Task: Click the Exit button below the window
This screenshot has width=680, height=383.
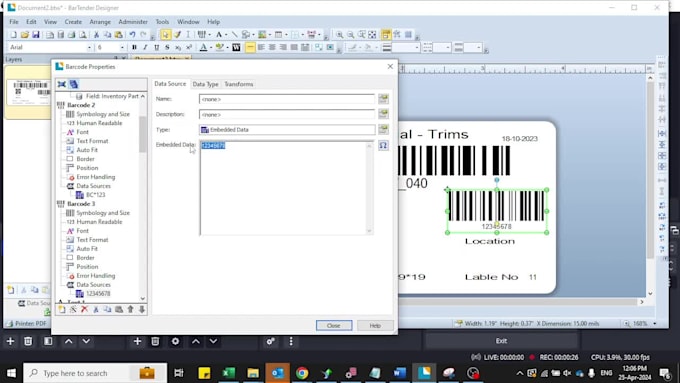Action: pyautogui.click(x=501, y=341)
